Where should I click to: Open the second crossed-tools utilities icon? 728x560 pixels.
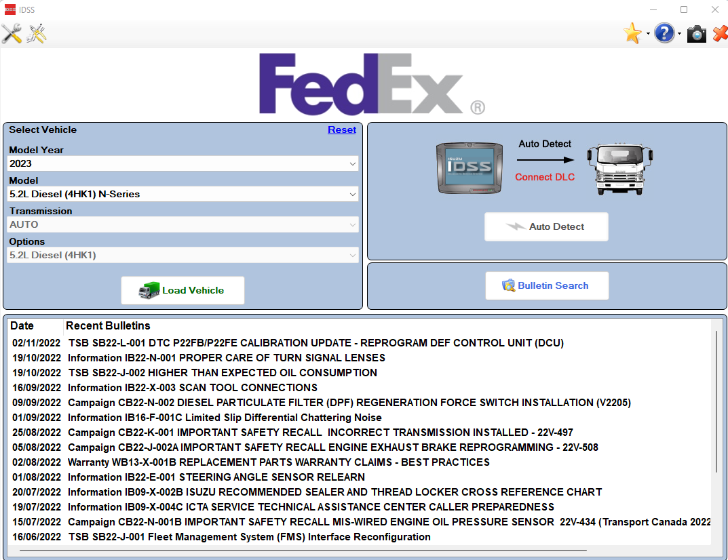click(36, 33)
